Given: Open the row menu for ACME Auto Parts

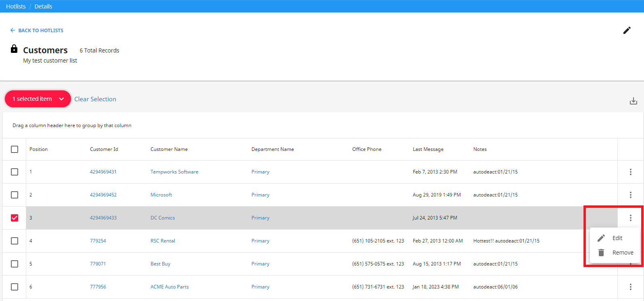Looking at the screenshot, I should point(630,287).
